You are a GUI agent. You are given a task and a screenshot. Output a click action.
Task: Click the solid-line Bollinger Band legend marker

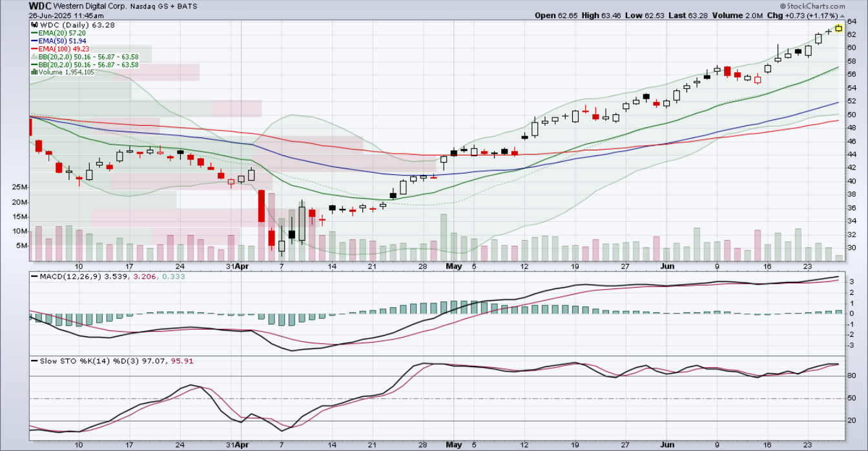point(34,65)
